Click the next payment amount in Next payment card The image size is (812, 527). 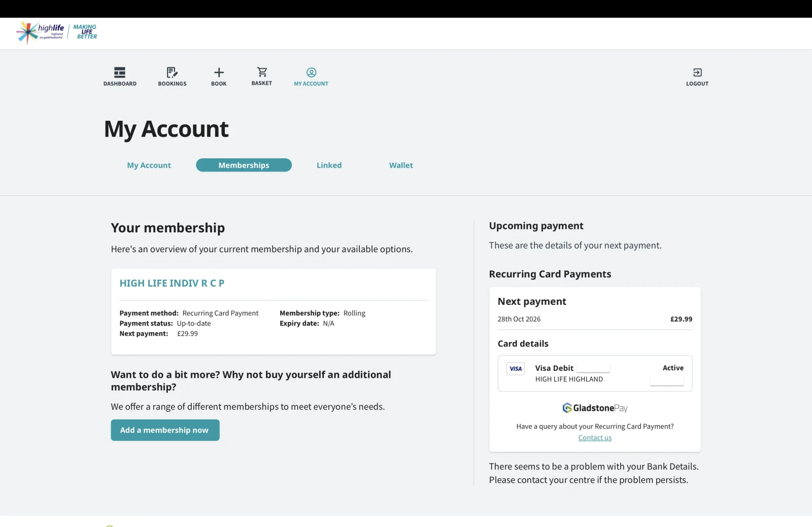click(681, 319)
